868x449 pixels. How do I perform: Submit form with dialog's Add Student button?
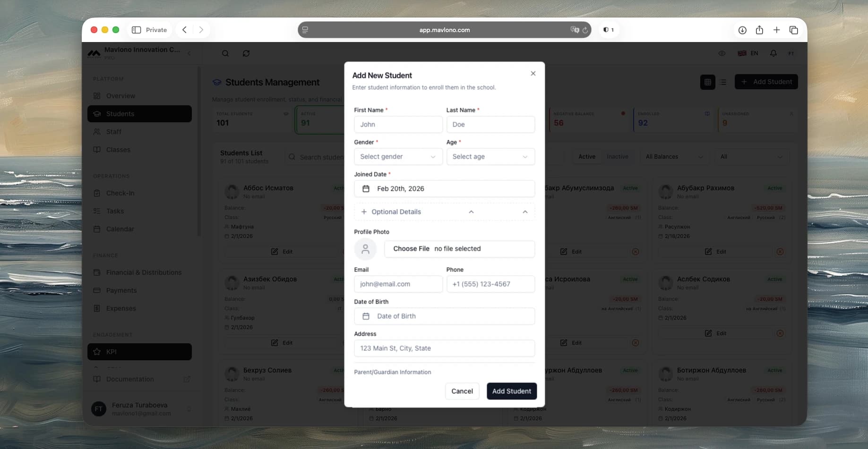click(511, 391)
